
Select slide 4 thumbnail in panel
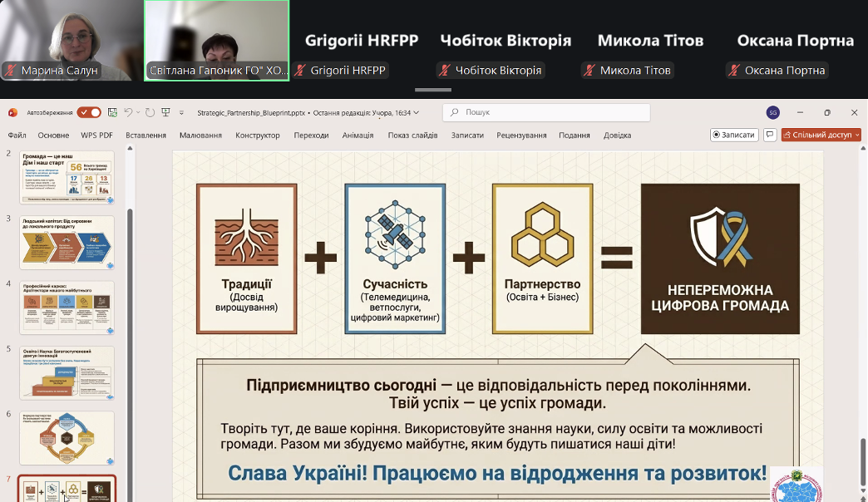coord(67,308)
